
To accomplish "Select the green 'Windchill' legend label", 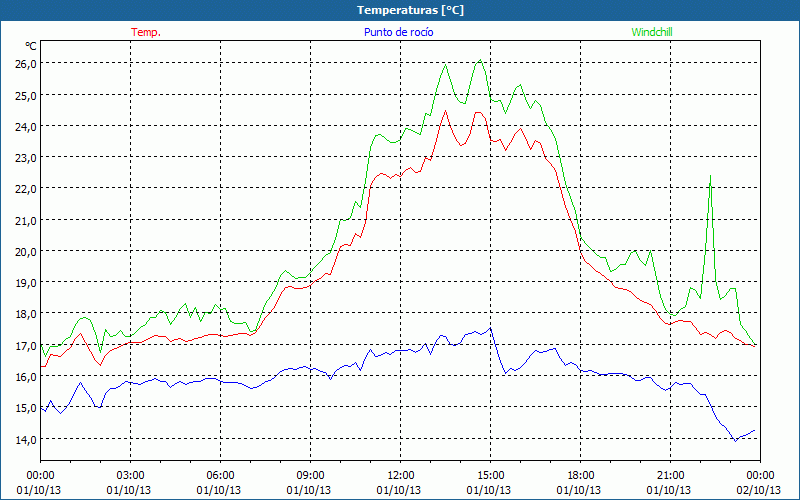I will pyautogui.click(x=652, y=32).
